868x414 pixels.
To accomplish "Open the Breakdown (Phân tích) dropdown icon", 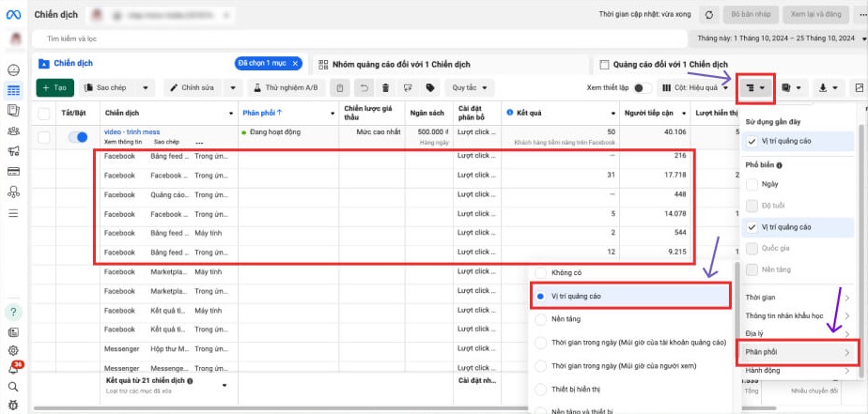I will click(x=755, y=87).
